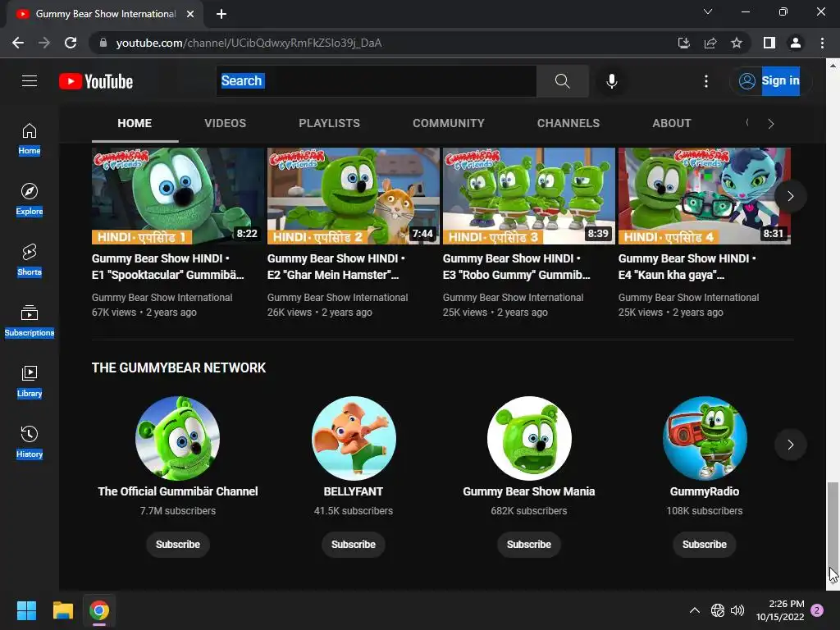Viewport: 840px width, 630px height.
Task: Open the network icon in system tray
Action: click(x=717, y=610)
